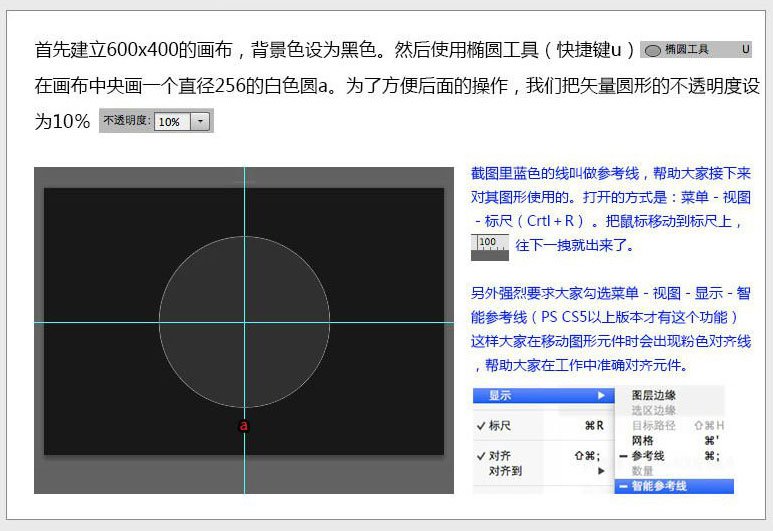Open the 不透明度 dropdown arrow
773x531 pixels.
tap(200, 121)
